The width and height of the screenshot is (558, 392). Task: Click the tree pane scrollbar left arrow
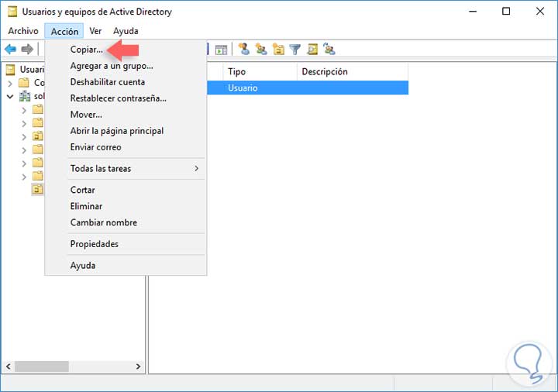9,366
